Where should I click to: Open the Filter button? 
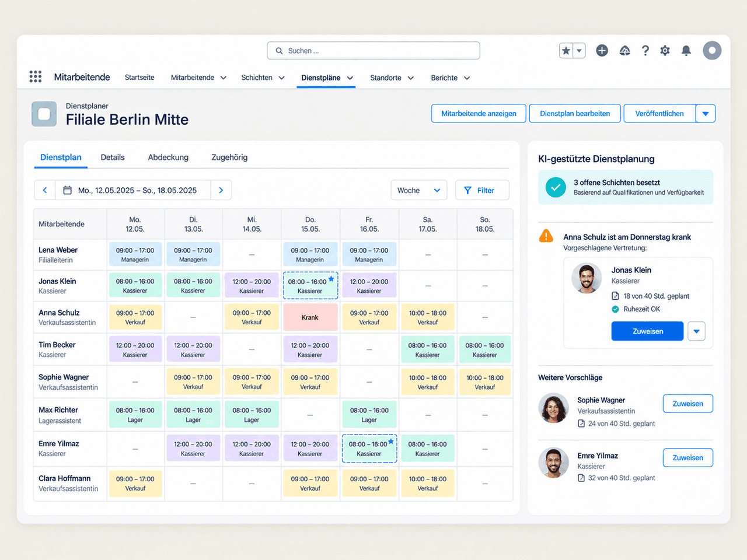(482, 190)
